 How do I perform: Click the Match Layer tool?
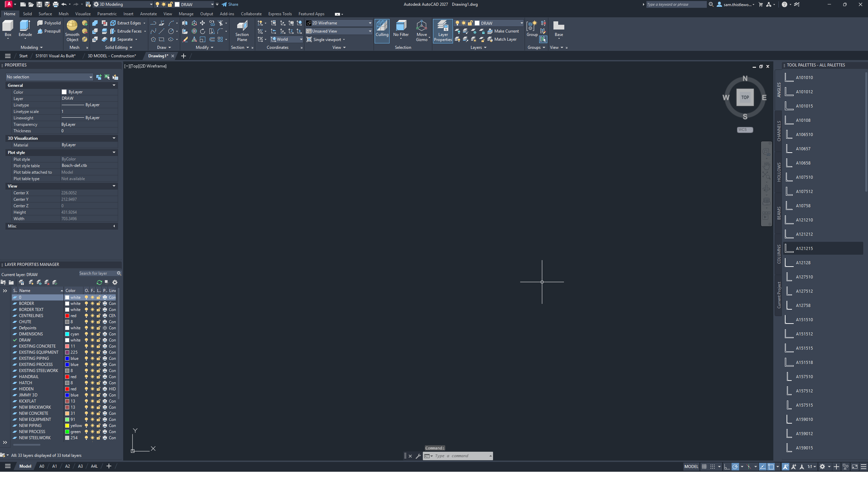click(502, 39)
